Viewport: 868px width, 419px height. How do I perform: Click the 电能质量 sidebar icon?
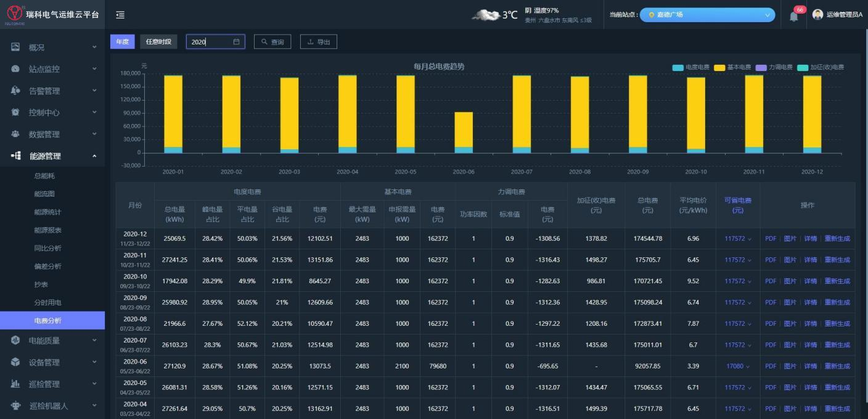(15, 340)
